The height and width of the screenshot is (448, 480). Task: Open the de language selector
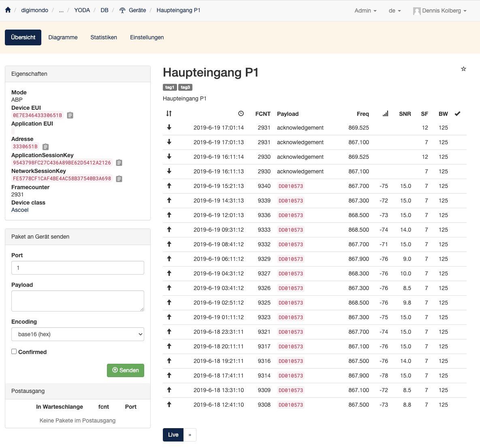(395, 11)
